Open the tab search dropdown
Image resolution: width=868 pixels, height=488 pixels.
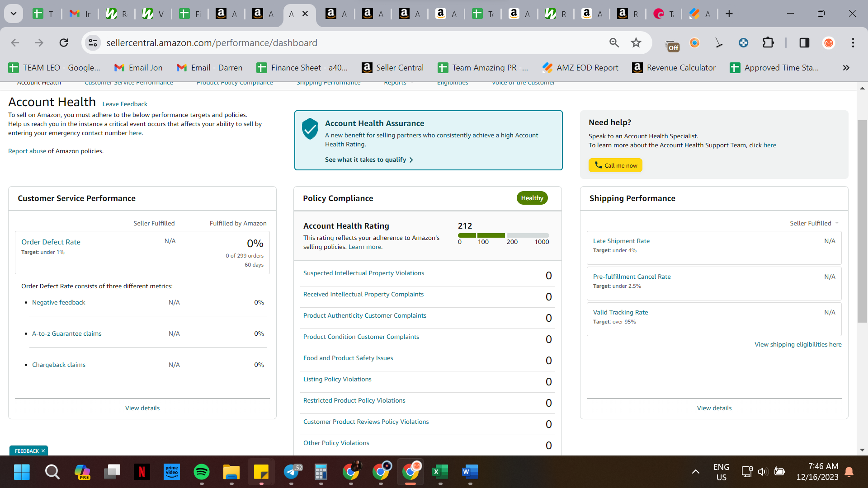click(x=14, y=14)
